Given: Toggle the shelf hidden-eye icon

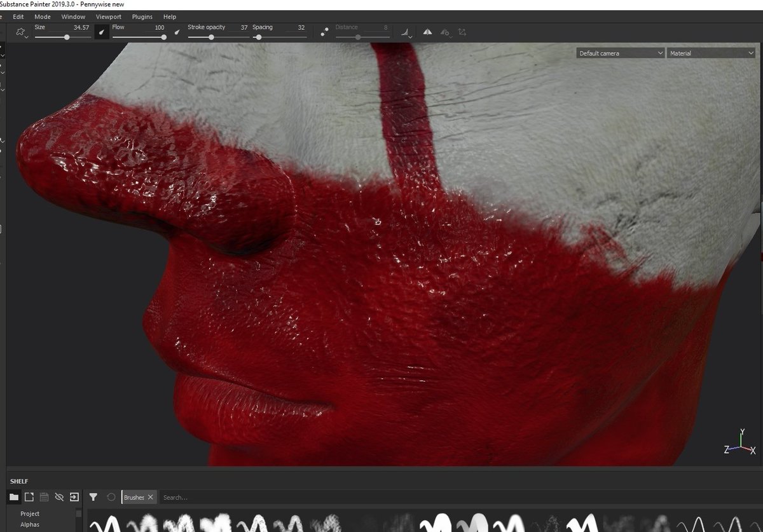Looking at the screenshot, I should tap(59, 497).
